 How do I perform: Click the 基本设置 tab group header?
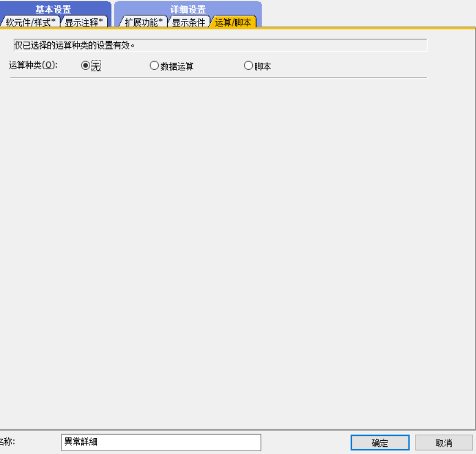[x=53, y=9]
